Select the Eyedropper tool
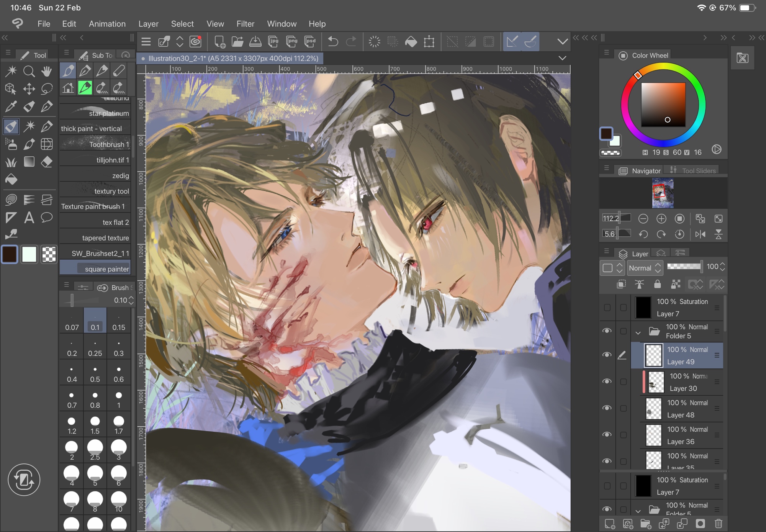Image resolution: width=766 pixels, height=532 pixels. tap(11, 106)
